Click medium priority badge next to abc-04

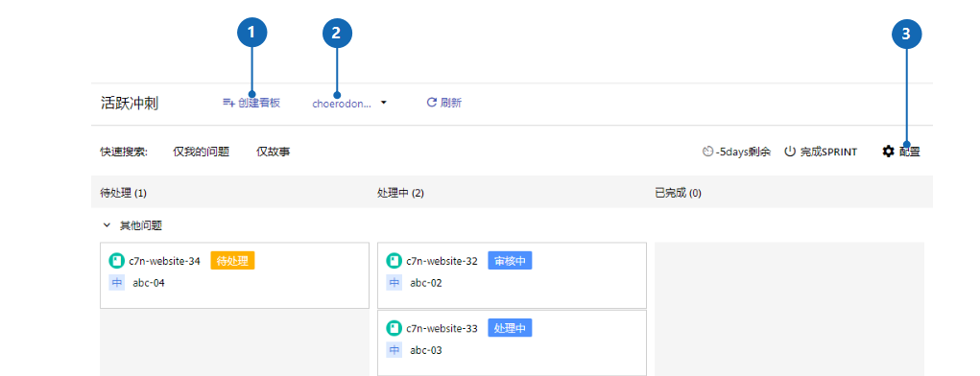click(x=117, y=283)
